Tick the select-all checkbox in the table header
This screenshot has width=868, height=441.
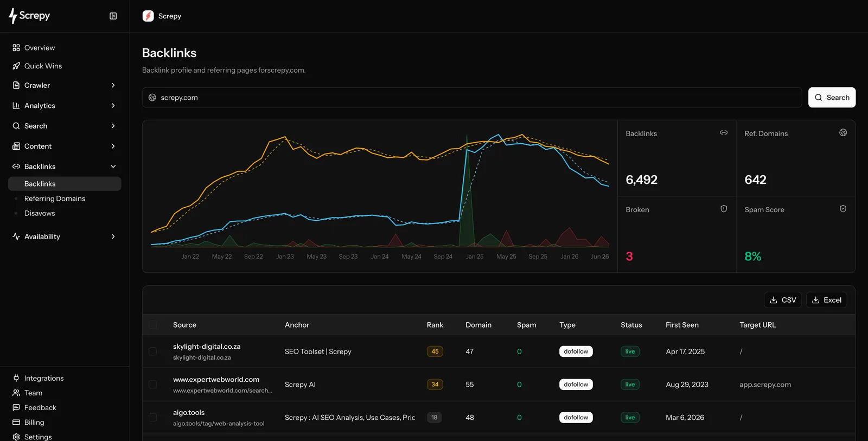point(153,325)
